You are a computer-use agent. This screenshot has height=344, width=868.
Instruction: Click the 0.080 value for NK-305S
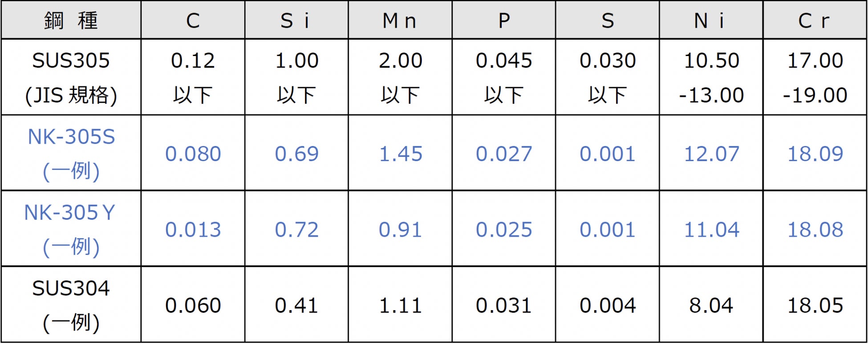[x=193, y=154]
